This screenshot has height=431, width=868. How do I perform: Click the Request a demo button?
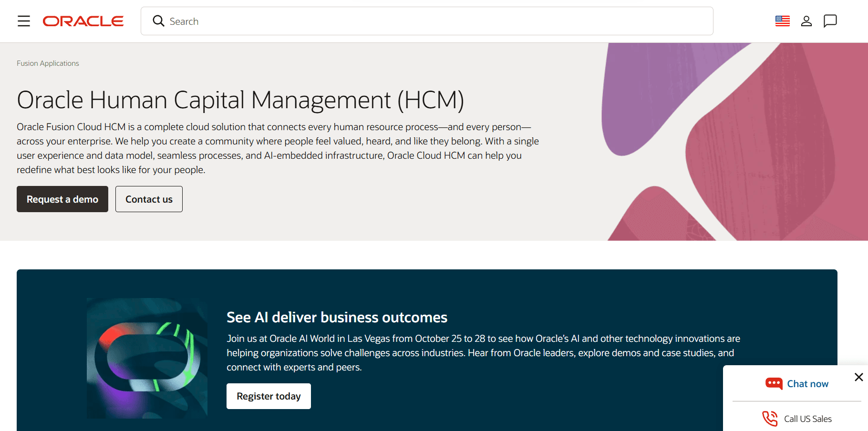pos(62,199)
